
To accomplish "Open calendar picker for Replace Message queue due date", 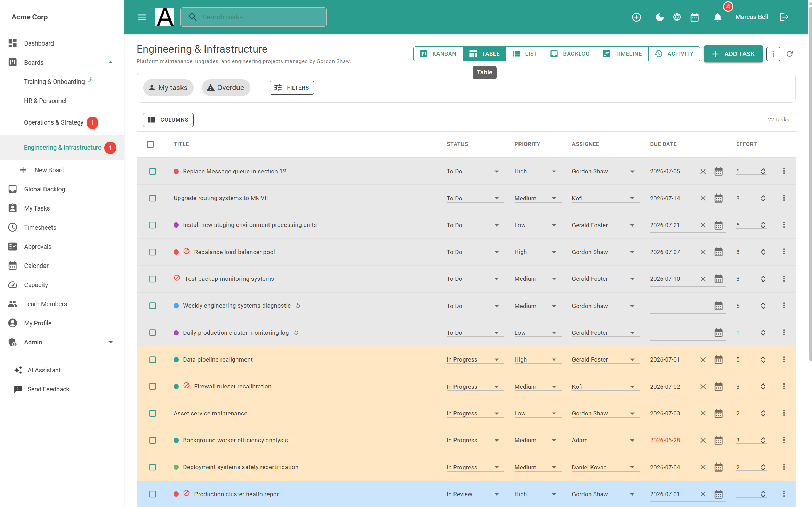I will click(718, 171).
